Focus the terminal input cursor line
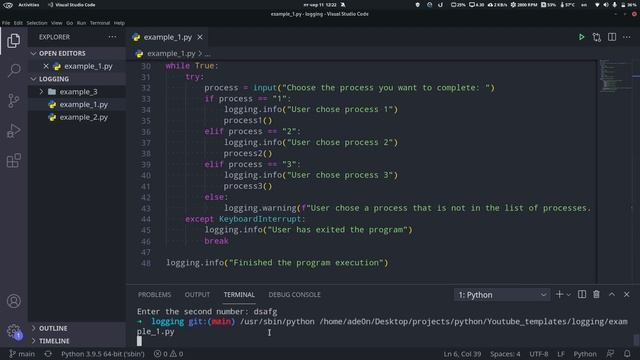 coord(140,341)
